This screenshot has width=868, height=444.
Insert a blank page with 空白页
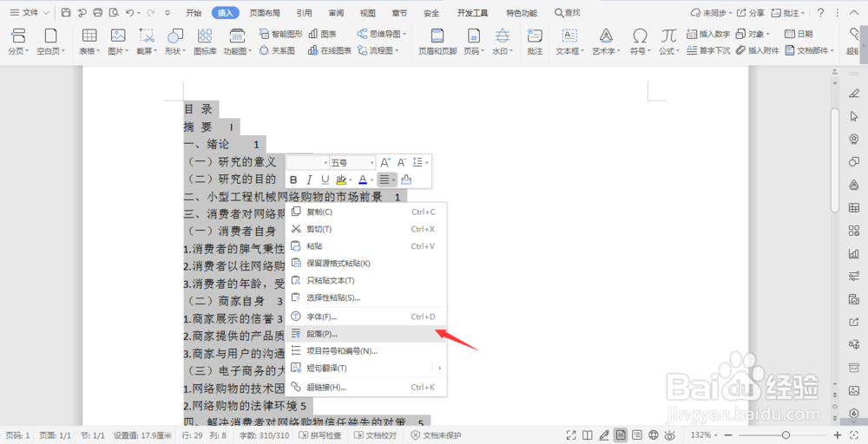coord(51,42)
